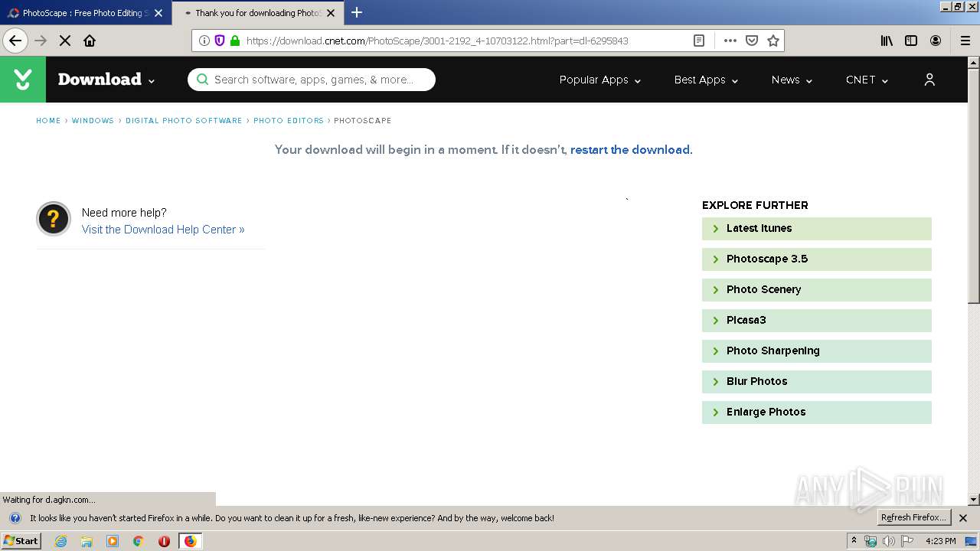Toggle reader view icon in address bar

[x=699, y=41]
